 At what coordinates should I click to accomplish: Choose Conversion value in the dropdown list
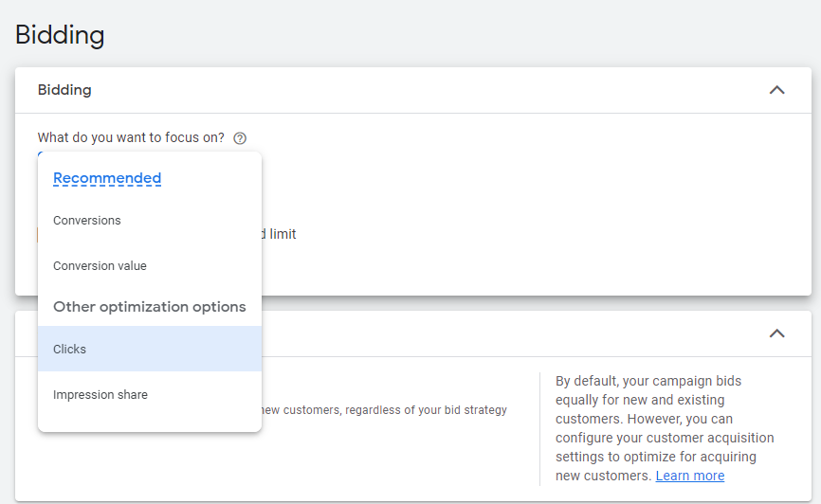(100, 266)
